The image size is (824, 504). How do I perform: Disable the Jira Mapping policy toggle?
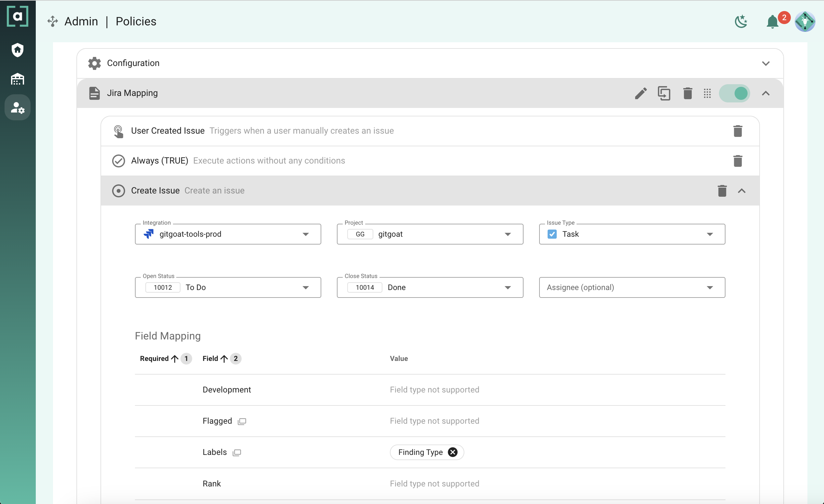pos(735,93)
